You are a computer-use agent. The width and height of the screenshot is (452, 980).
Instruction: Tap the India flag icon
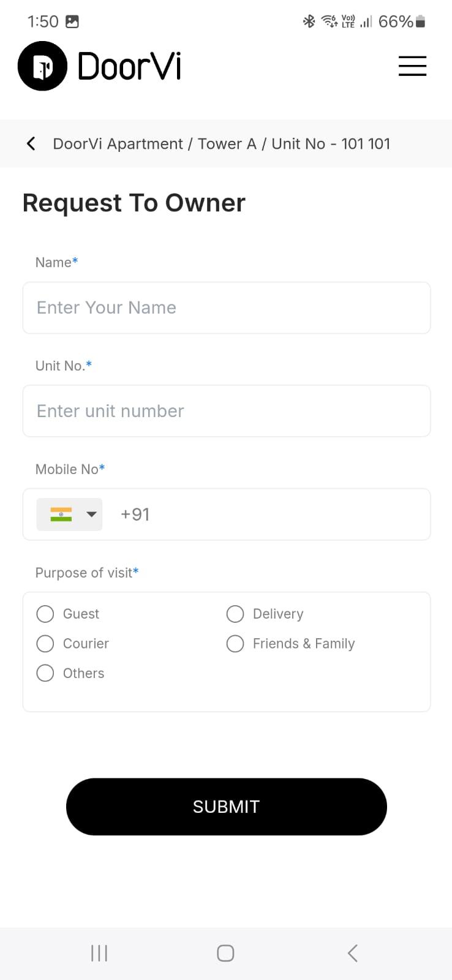tap(61, 514)
